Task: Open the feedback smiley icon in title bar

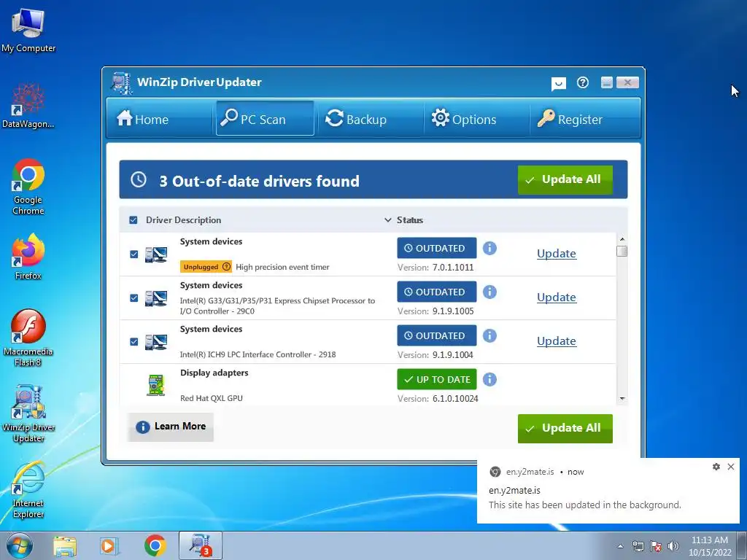Action: click(558, 84)
